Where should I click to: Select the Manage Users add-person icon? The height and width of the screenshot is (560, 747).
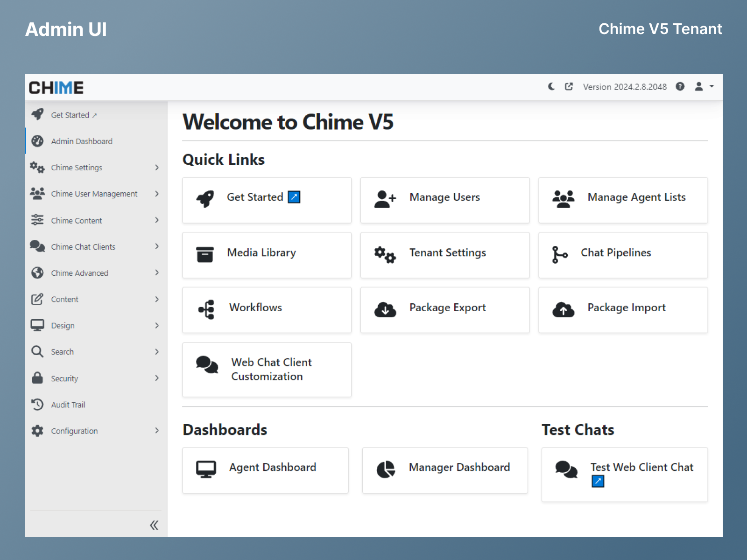(384, 198)
